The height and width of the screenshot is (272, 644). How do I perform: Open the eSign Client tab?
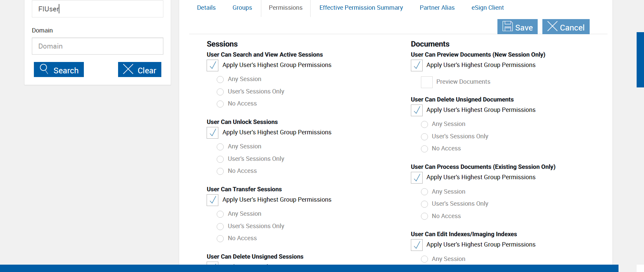point(487,8)
